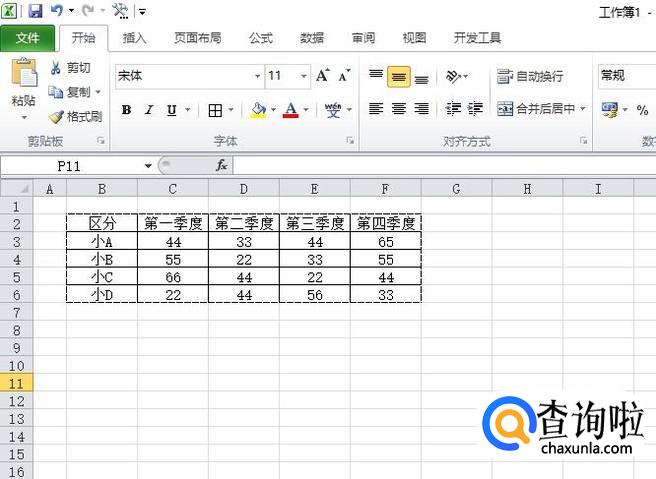
Task: Click the Format Painter (格式刷) brush
Action: (56, 116)
